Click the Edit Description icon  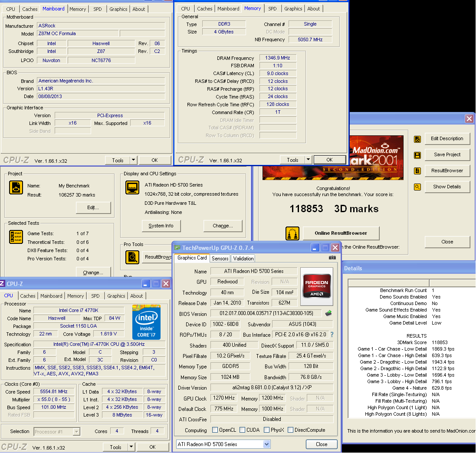coord(417,139)
